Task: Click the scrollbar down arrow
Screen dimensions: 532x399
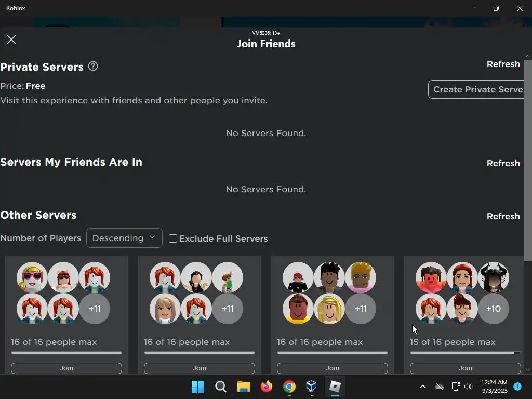Action: pos(528,369)
